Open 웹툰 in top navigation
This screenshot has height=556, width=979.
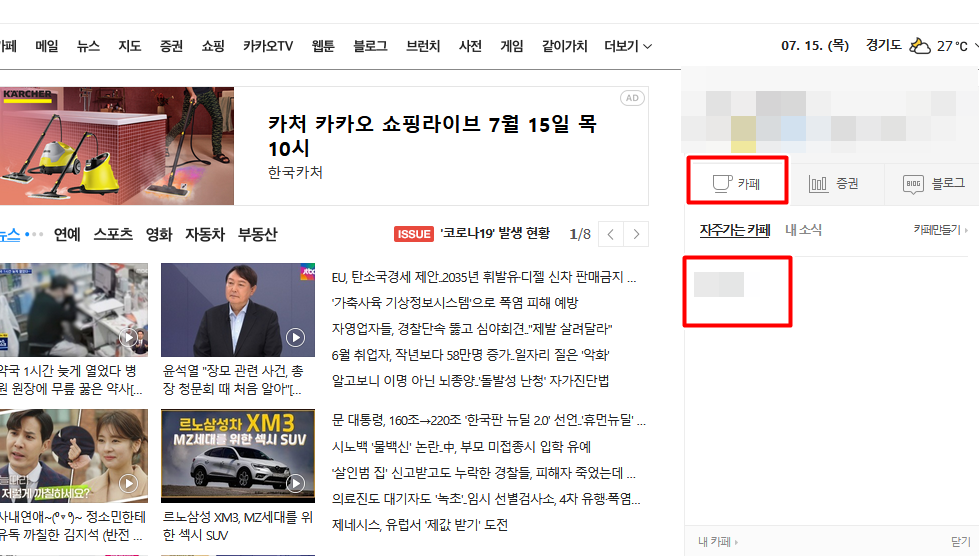323,46
